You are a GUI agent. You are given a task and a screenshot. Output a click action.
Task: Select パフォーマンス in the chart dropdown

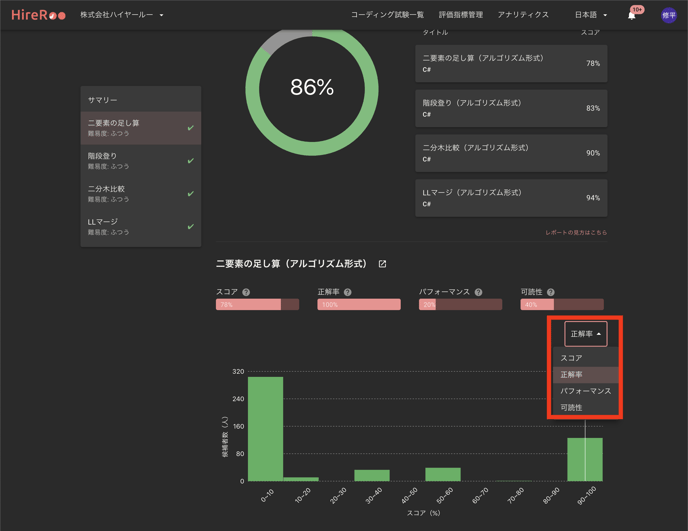586,391
